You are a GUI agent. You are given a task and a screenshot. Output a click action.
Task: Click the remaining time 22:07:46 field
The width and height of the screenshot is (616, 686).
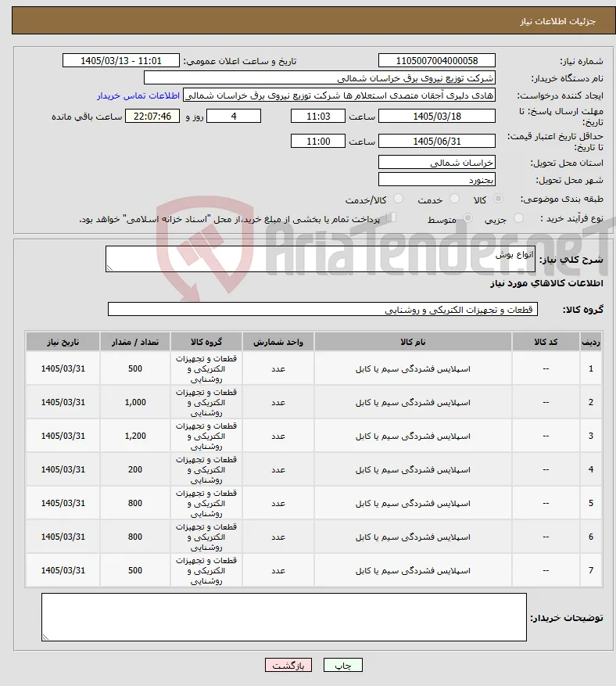(152, 117)
